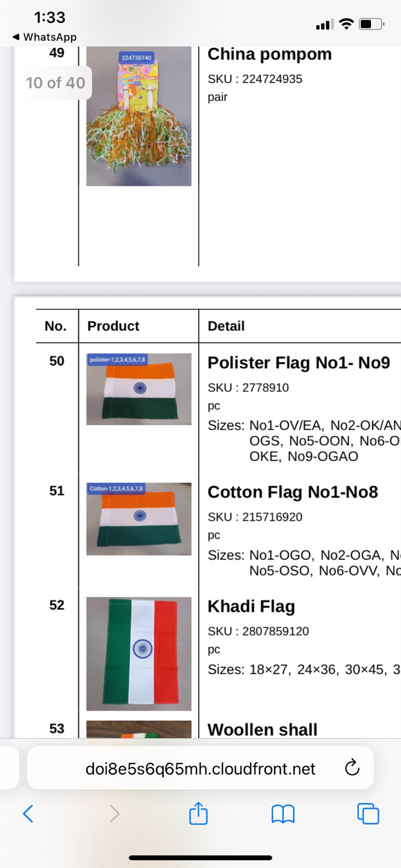
Task: Show open tabs overview icon
Action: click(368, 813)
